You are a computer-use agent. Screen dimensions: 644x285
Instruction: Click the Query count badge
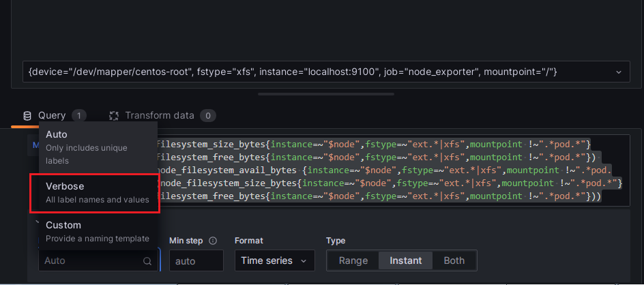click(x=79, y=116)
